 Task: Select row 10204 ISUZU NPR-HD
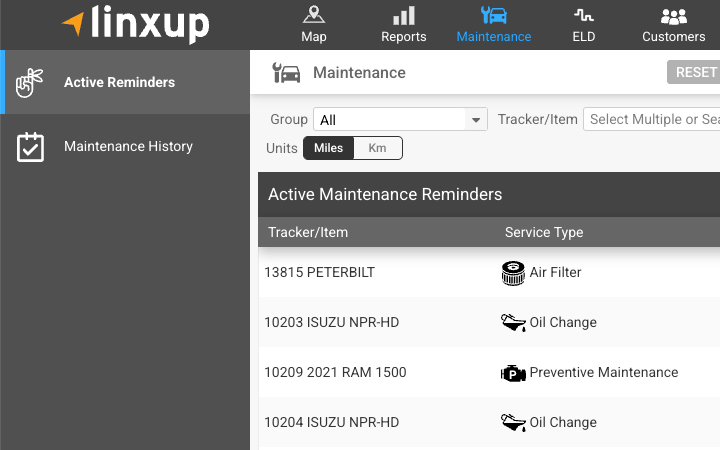tap(489, 422)
